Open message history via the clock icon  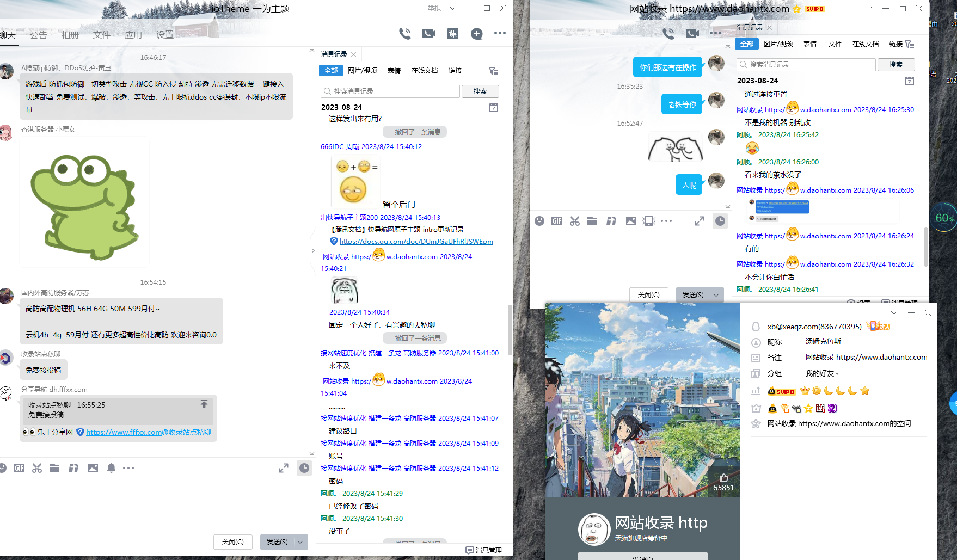pos(304,468)
